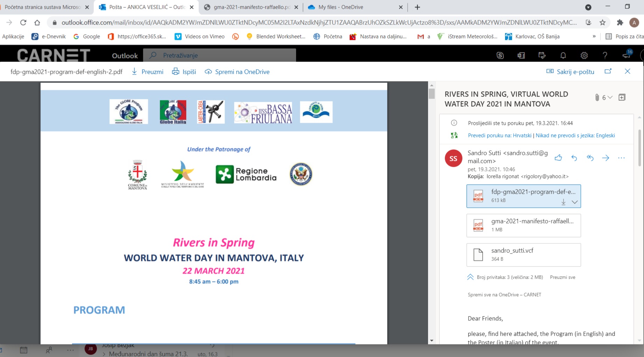Open Chrome profile avatar A
Image resolution: width=644 pixels, height=357 pixels.
tap(634, 22)
